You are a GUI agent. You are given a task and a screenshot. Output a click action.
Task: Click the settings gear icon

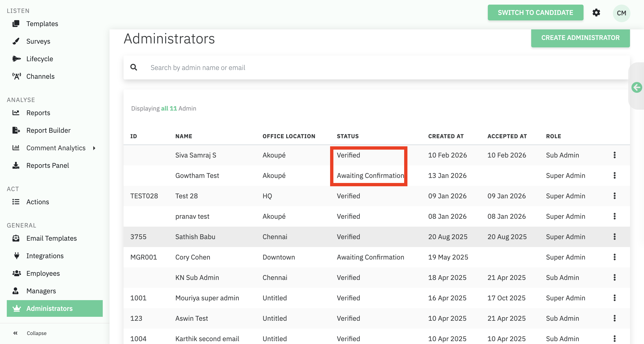coord(596,13)
